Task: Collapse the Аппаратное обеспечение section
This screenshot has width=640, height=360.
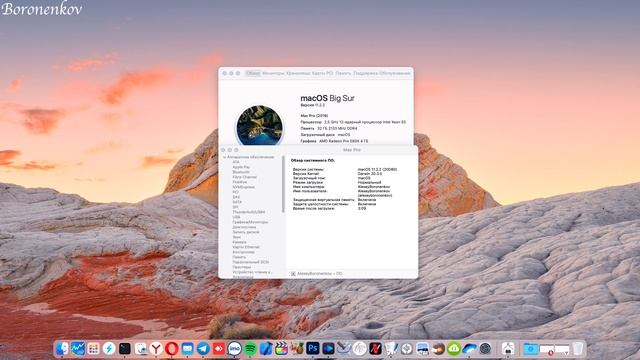Action: click(x=224, y=157)
